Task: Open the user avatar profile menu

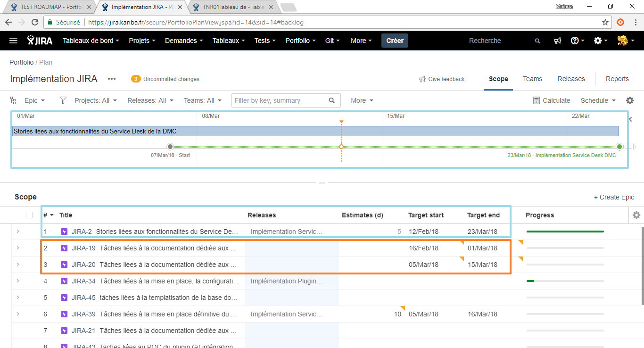Action: [x=626, y=41]
